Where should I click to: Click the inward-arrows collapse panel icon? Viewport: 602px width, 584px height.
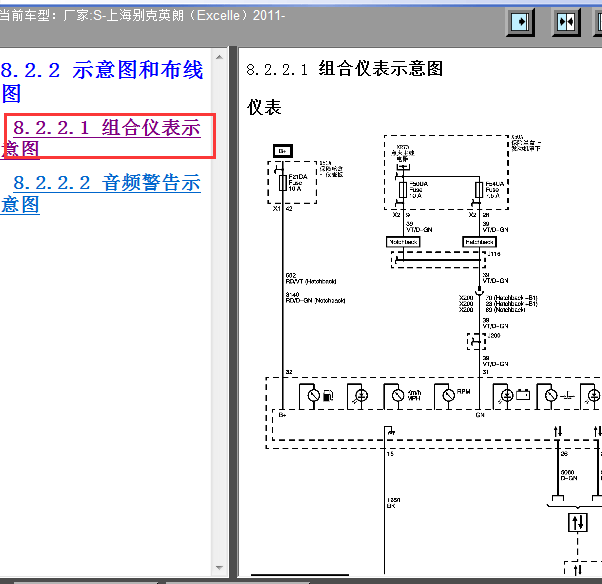(566, 22)
